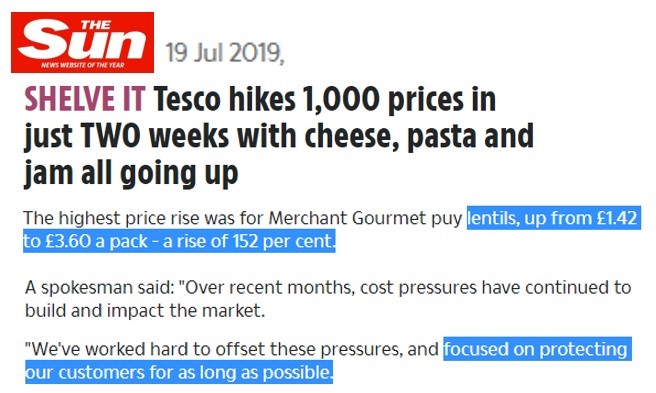Click the £1.42 price in highlighted text

pos(617,218)
